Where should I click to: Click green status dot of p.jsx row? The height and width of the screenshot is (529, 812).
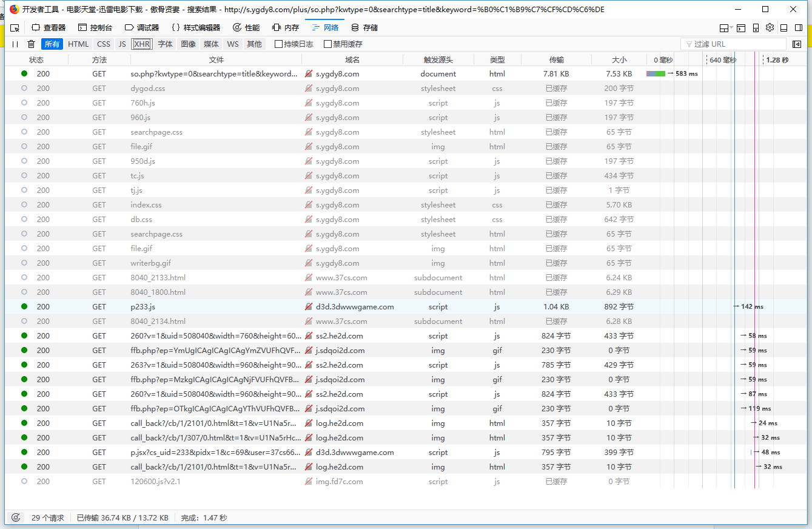[24, 453]
